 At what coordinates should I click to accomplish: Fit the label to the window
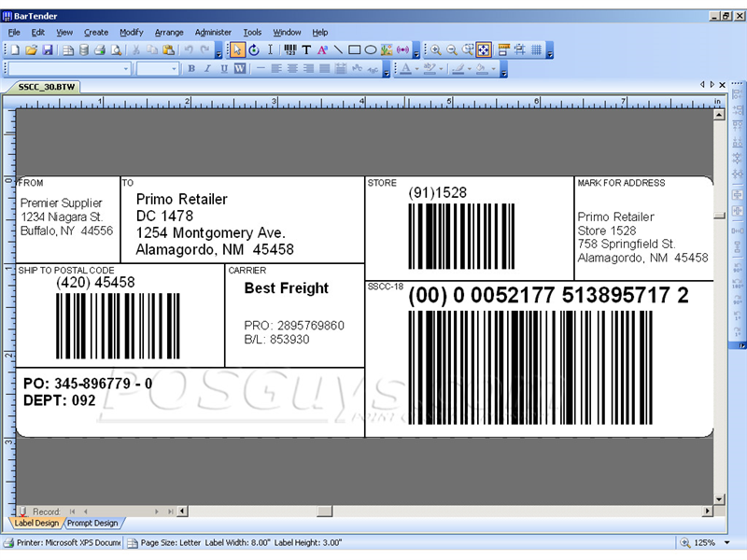coord(484,50)
